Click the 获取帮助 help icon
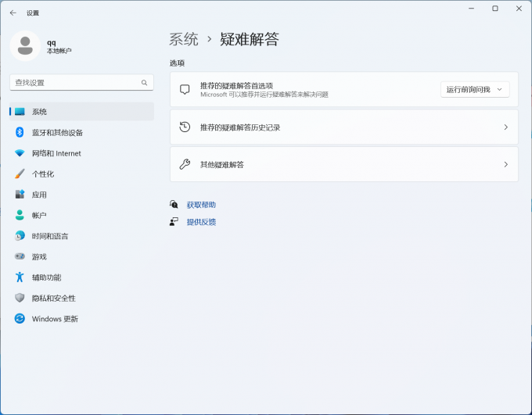 [x=174, y=205]
